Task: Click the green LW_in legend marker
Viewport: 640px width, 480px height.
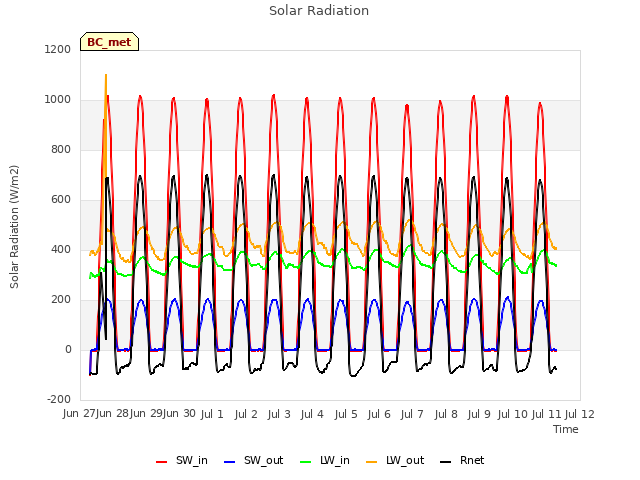Action: (x=305, y=462)
